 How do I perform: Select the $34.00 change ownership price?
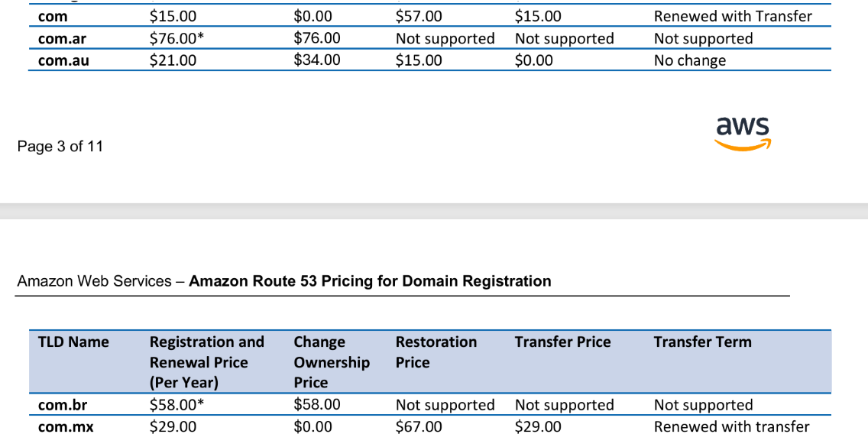317,60
